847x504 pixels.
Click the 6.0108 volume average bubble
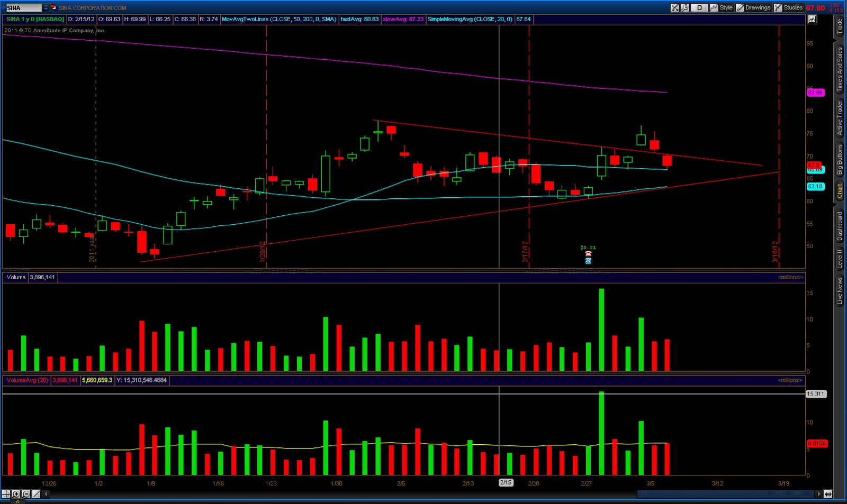[x=816, y=444]
